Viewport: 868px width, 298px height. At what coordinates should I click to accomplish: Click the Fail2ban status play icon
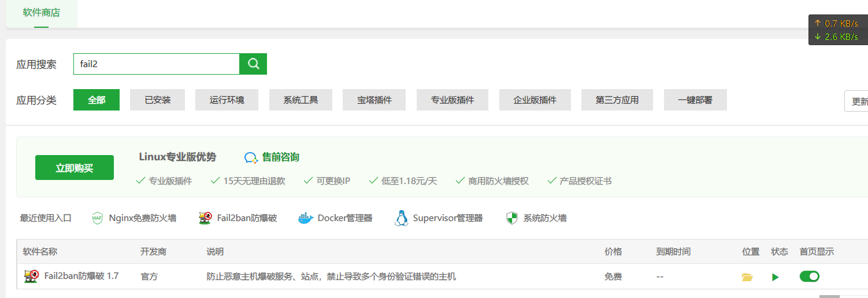[776, 277]
